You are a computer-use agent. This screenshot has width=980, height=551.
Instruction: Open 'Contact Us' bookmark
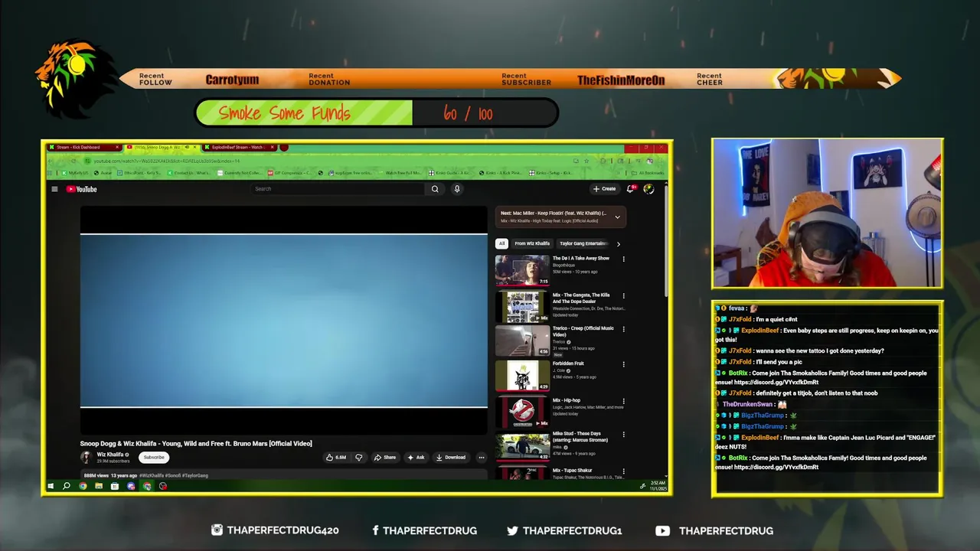point(188,173)
